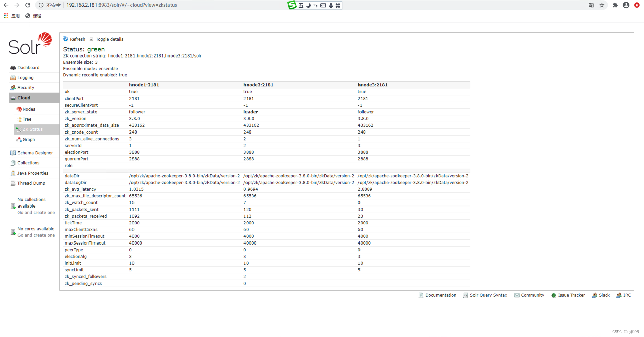
Task: Open the Logging icon in sidebar
Action: (x=13, y=78)
